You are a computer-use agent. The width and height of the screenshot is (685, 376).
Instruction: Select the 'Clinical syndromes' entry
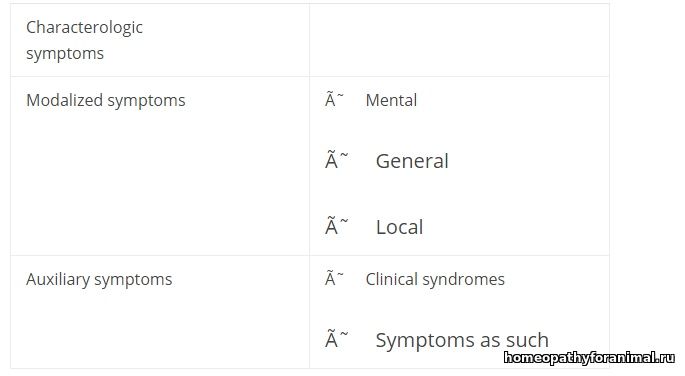pyautogui.click(x=435, y=279)
